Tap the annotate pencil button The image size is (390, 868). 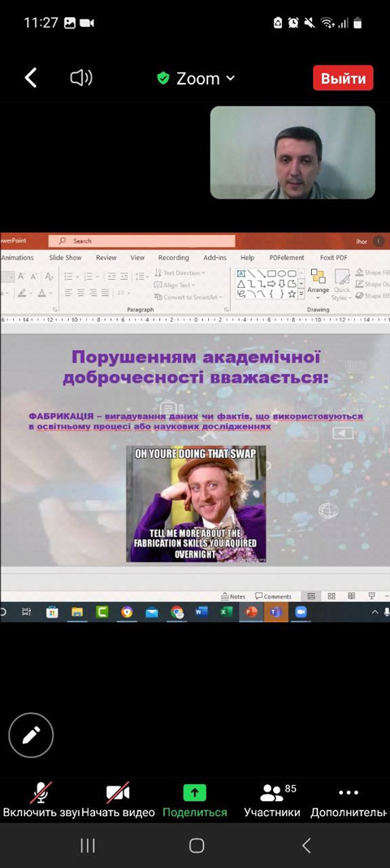click(x=31, y=735)
